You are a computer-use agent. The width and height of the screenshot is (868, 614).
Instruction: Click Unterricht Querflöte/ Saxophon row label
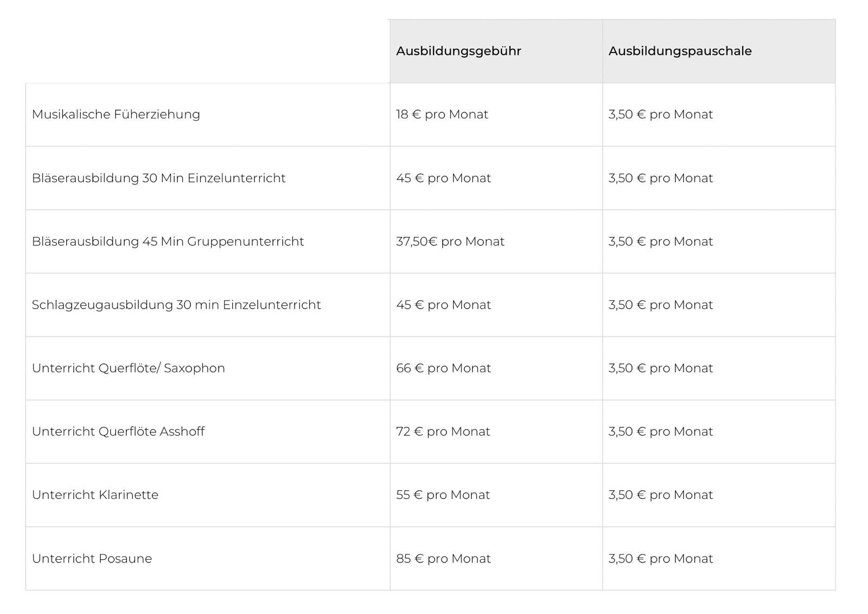pos(129,368)
